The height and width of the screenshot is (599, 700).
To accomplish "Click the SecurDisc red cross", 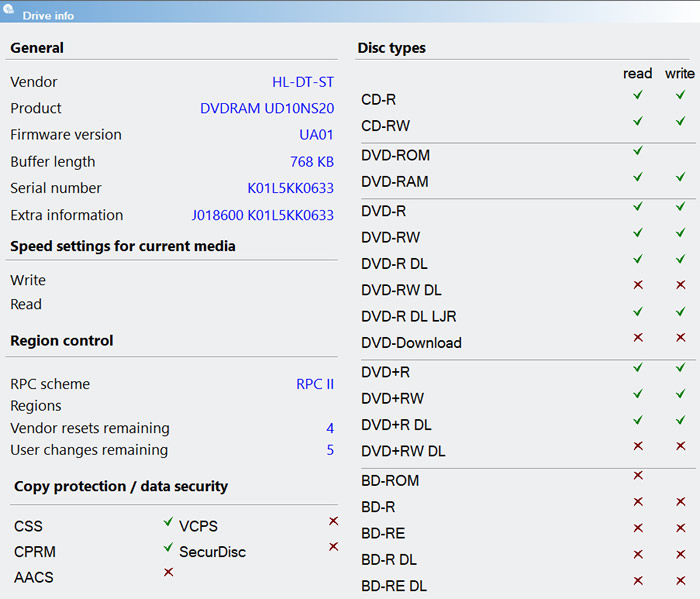I will click(333, 546).
